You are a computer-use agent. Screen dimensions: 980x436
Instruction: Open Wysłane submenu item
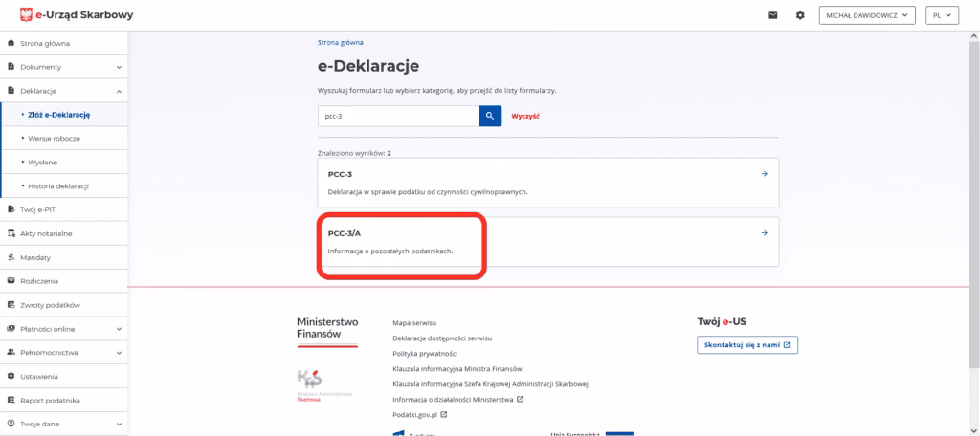pos(64,162)
